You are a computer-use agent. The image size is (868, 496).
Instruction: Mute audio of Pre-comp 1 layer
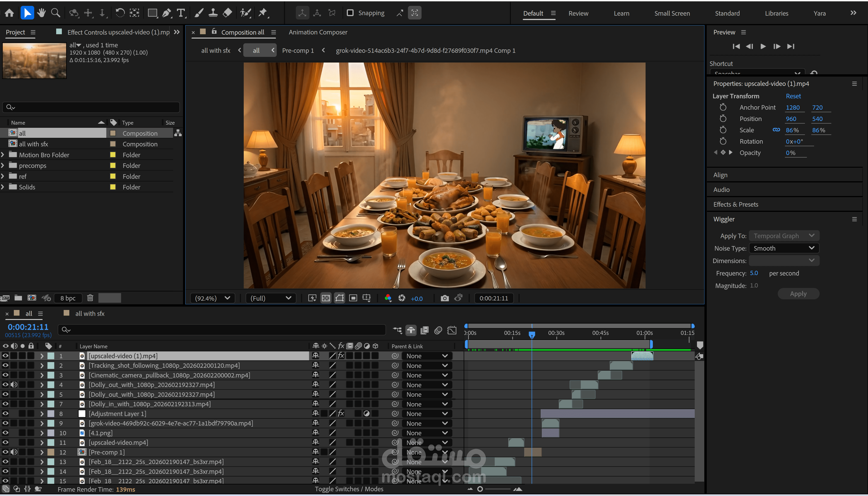14,452
